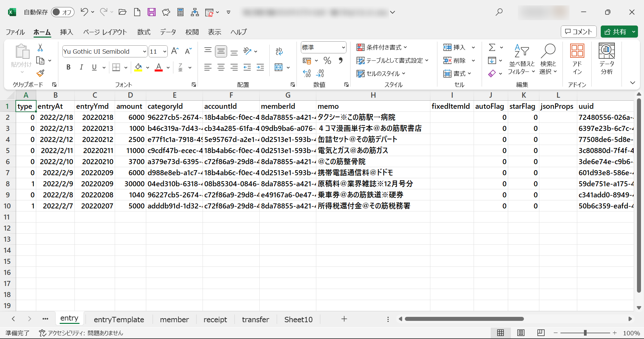Click the Format Painter brush icon

click(x=40, y=73)
